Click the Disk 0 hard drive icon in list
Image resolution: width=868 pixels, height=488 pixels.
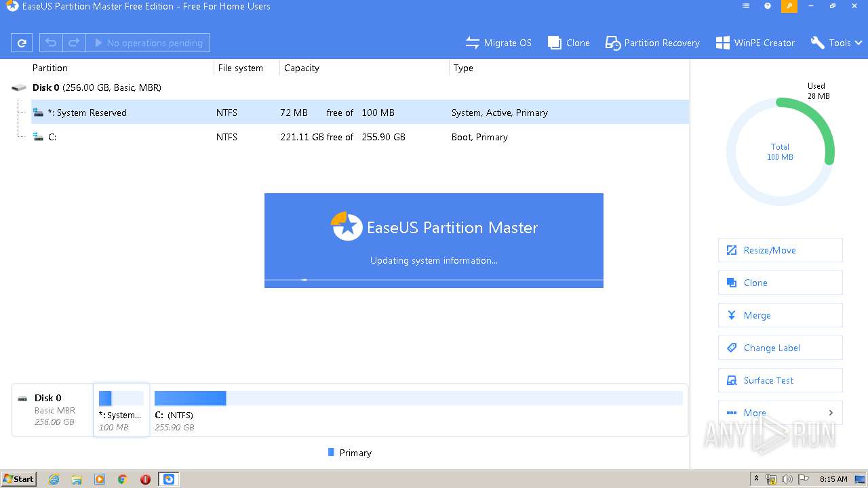pyautogui.click(x=19, y=87)
